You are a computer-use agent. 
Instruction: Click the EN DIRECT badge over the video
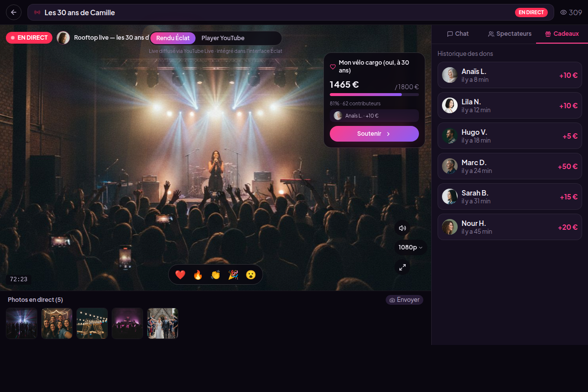click(x=29, y=38)
